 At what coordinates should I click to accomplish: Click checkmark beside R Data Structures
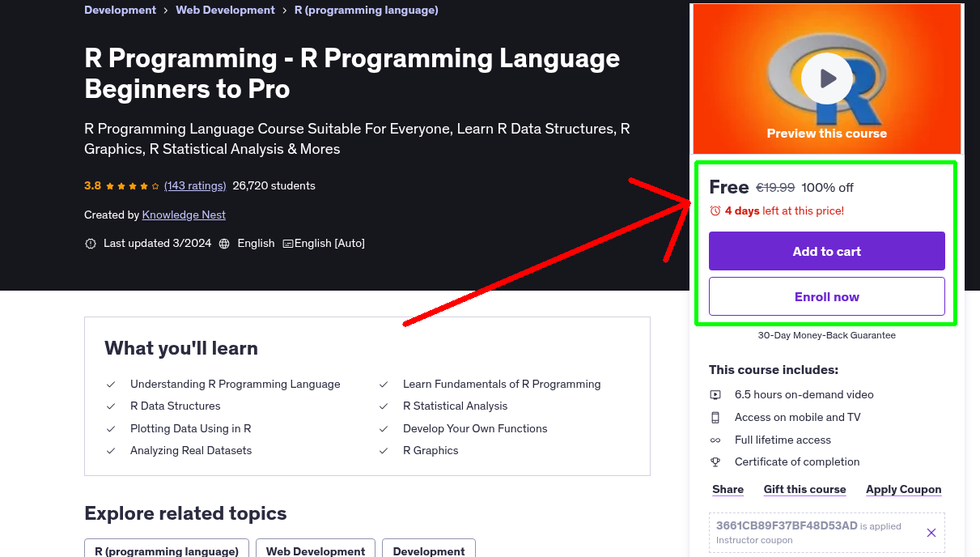(111, 406)
